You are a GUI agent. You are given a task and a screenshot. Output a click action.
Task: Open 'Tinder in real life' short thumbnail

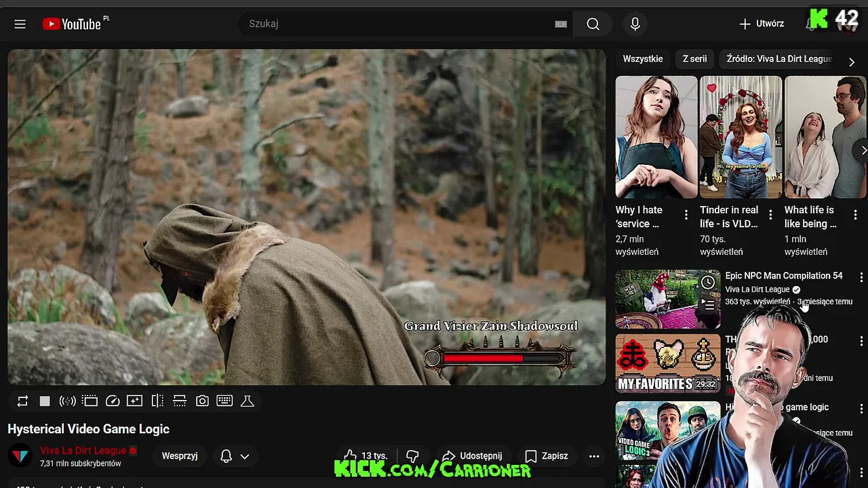pyautogui.click(x=741, y=137)
